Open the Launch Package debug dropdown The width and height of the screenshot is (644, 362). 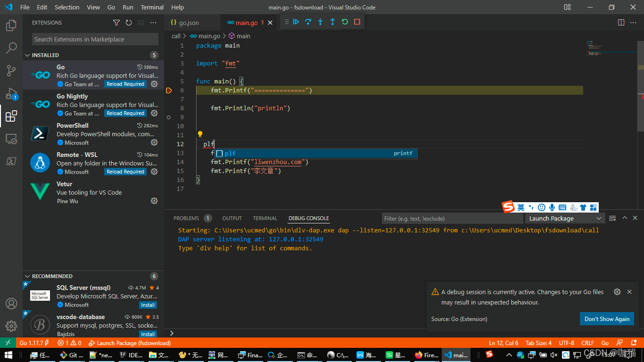click(565, 218)
